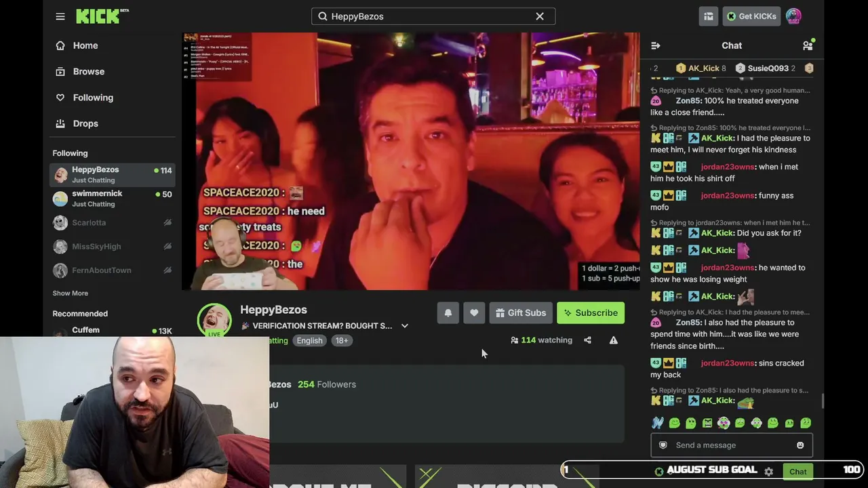Click the Gift Subs button
Image resolution: width=868 pixels, height=488 pixels.
[520, 313]
